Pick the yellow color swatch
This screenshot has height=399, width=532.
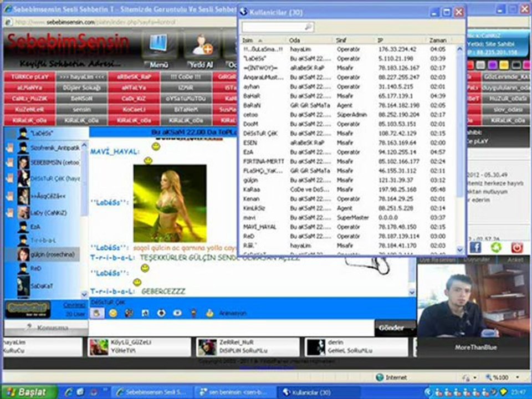tap(504, 65)
